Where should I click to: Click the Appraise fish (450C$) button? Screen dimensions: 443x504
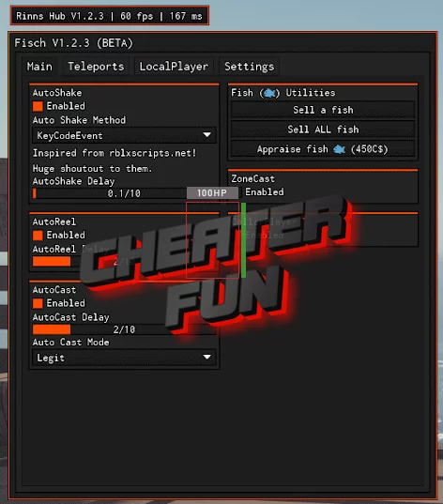tap(323, 149)
